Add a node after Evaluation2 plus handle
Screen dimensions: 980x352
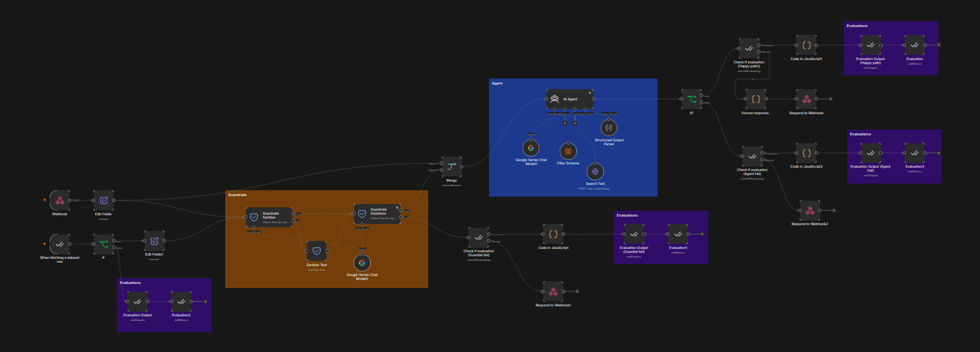206,301
